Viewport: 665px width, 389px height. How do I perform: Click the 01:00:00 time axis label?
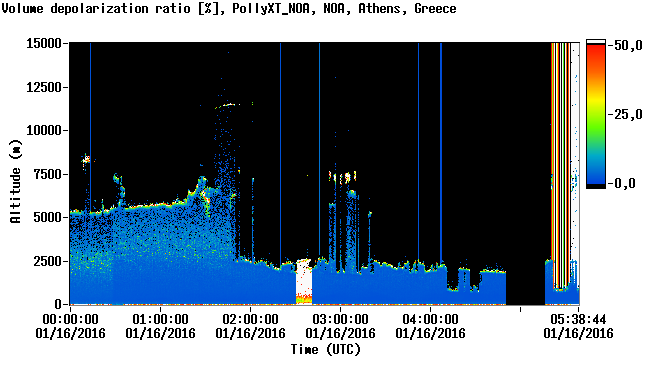(x=160, y=319)
